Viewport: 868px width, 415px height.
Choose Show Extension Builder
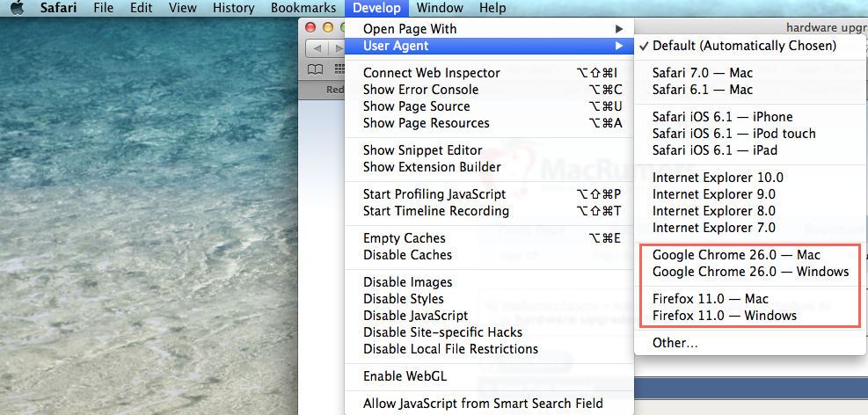pyautogui.click(x=489, y=167)
